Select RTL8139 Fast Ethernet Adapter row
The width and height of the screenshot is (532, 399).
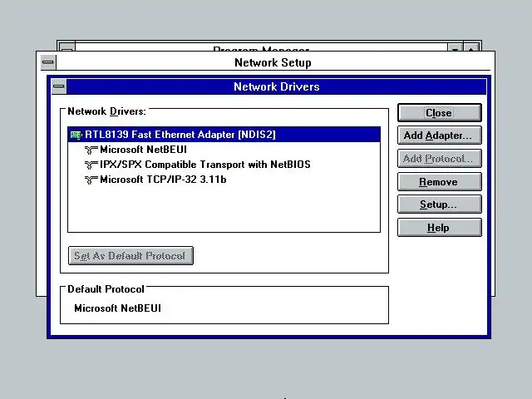click(224, 135)
